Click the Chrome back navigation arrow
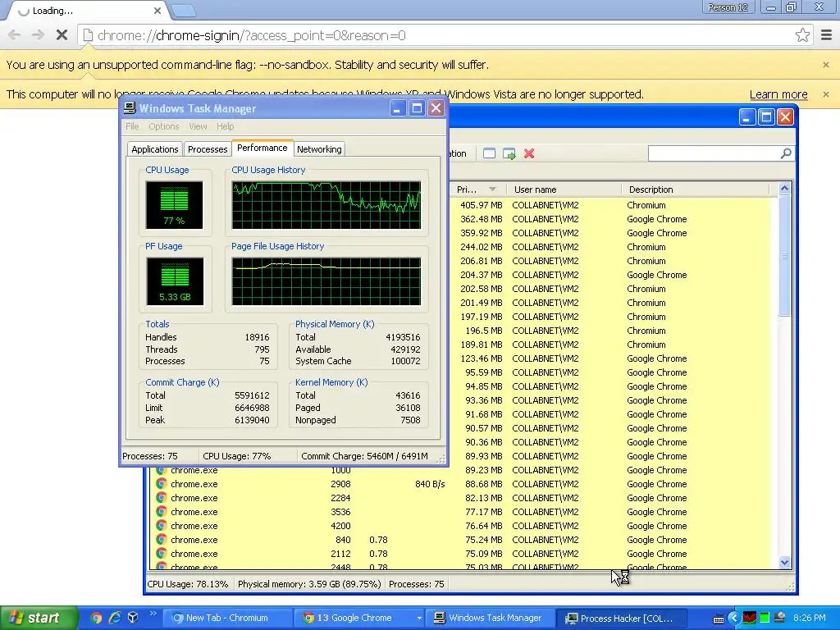Image resolution: width=840 pixels, height=630 pixels. (15, 35)
